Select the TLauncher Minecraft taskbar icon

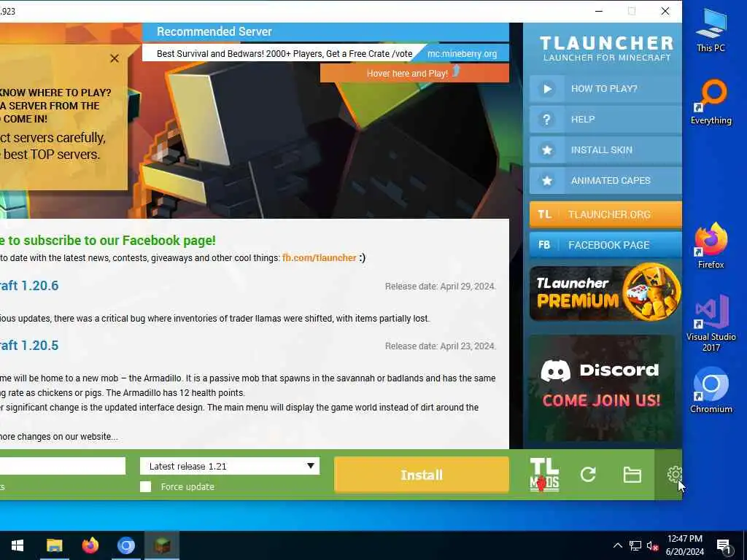(x=162, y=545)
